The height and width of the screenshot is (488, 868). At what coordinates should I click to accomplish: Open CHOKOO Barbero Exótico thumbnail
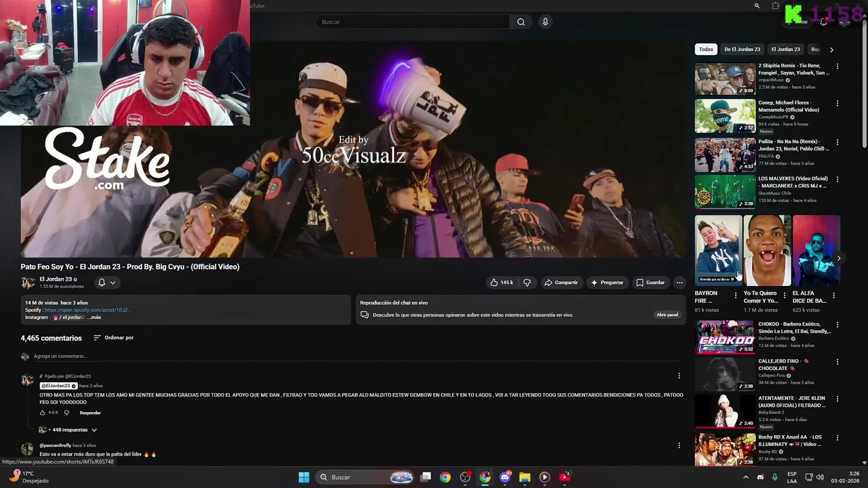725,337
